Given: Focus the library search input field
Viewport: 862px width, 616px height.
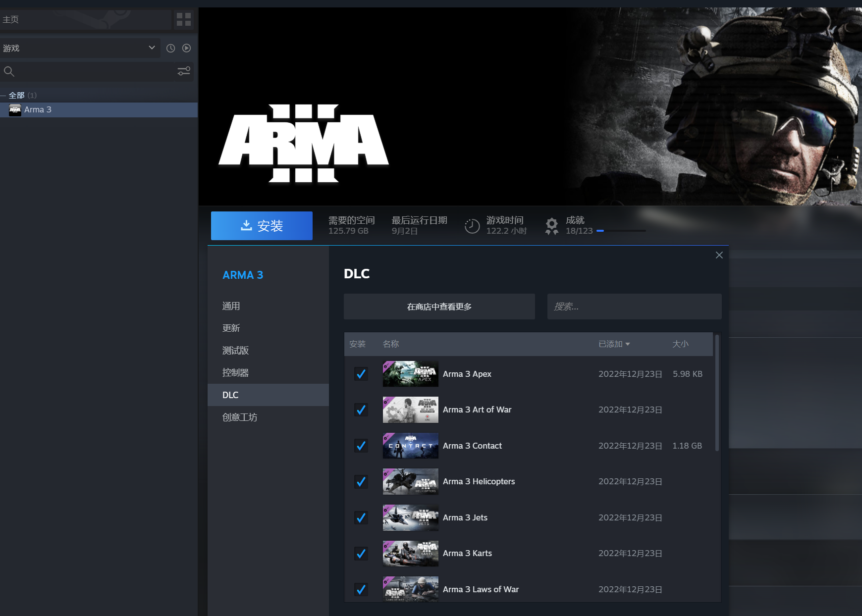Looking at the screenshot, I should tap(94, 71).
